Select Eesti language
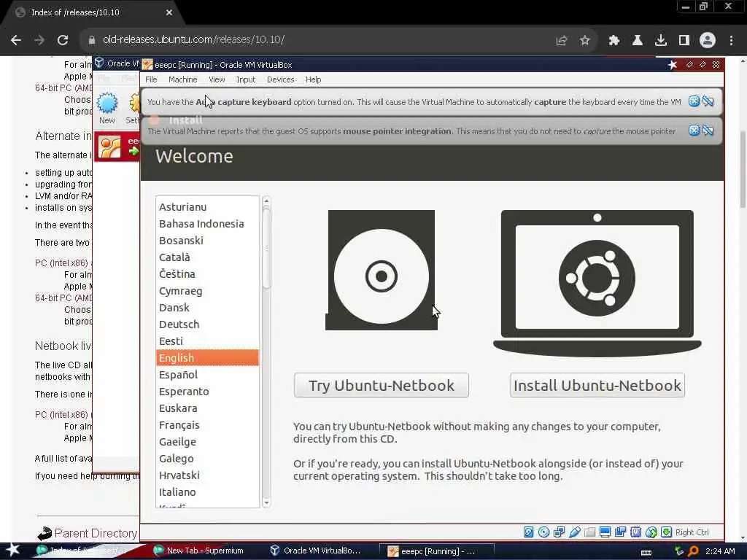This screenshot has height=560, width=747. (x=208, y=341)
